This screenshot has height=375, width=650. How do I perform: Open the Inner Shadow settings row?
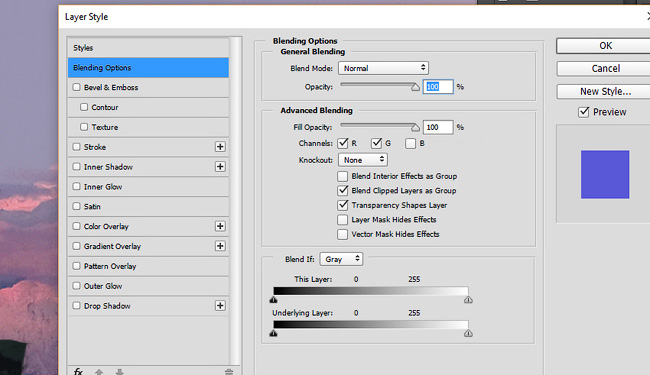click(x=148, y=167)
